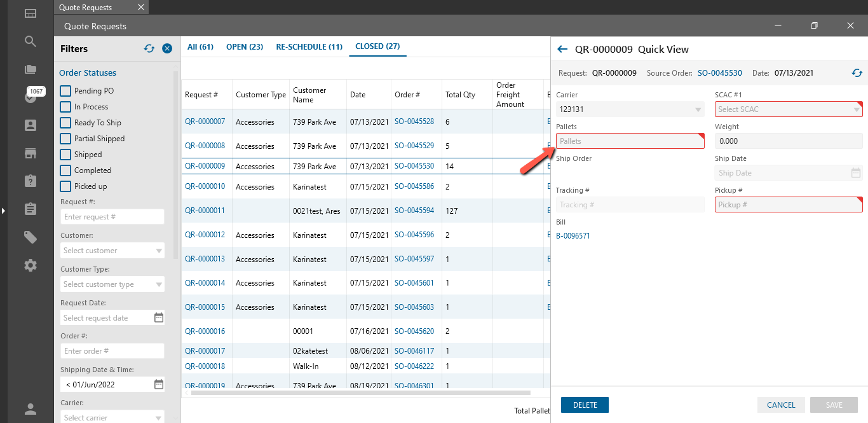
Task: Open the storefront icon in left sidebar
Action: pos(31,153)
